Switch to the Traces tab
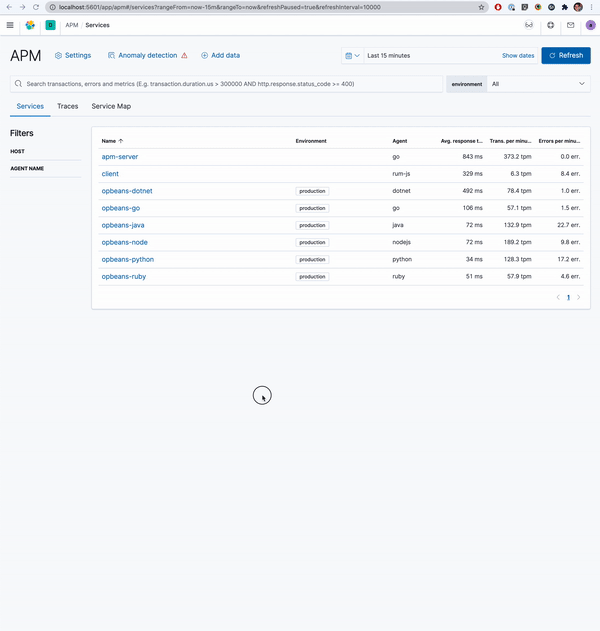Screen dimensions: 600x631 [67, 106]
